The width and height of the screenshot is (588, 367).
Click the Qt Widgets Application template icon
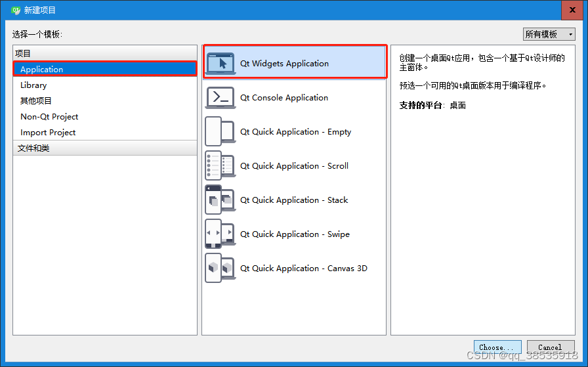pos(220,63)
